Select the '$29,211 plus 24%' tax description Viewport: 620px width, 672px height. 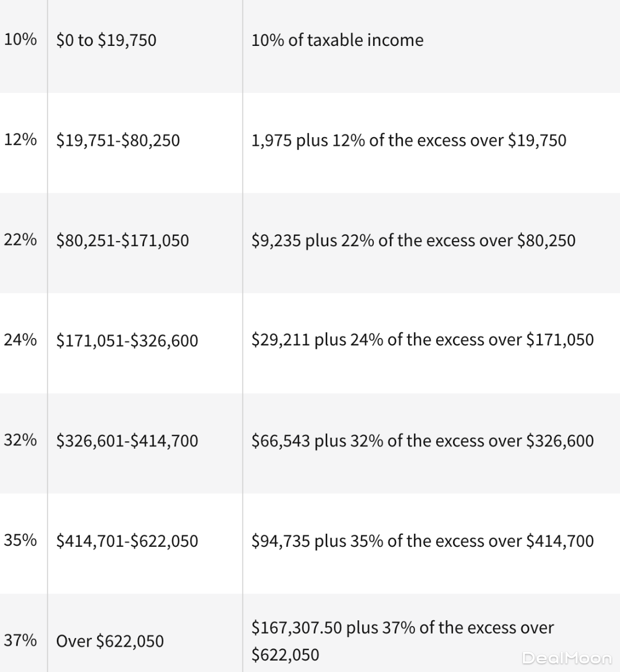click(422, 340)
